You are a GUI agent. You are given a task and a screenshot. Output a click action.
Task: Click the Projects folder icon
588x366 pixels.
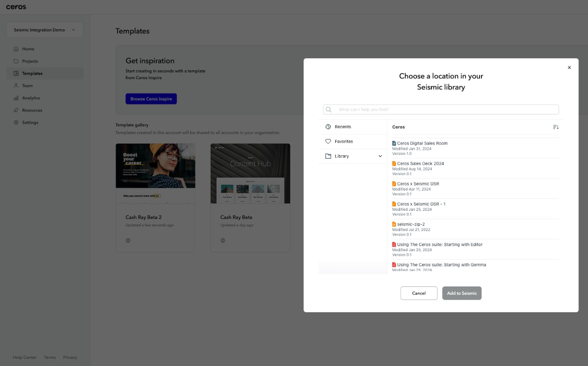point(16,61)
